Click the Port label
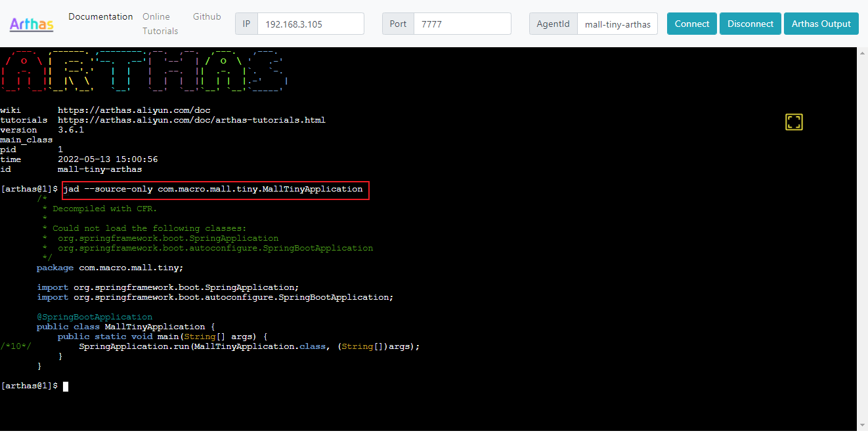 point(398,24)
